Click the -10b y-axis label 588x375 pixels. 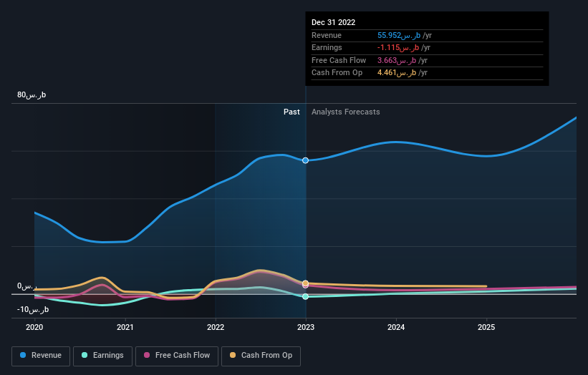coord(33,309)
